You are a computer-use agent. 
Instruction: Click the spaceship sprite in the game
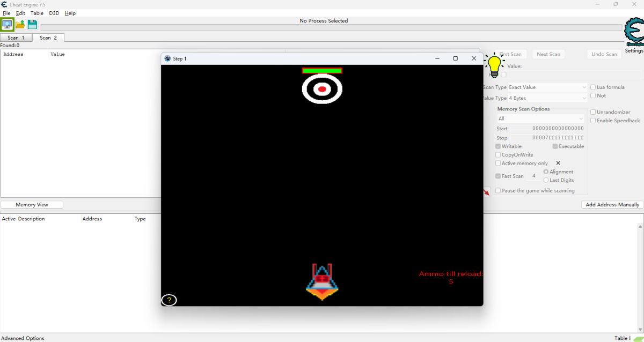322,282
